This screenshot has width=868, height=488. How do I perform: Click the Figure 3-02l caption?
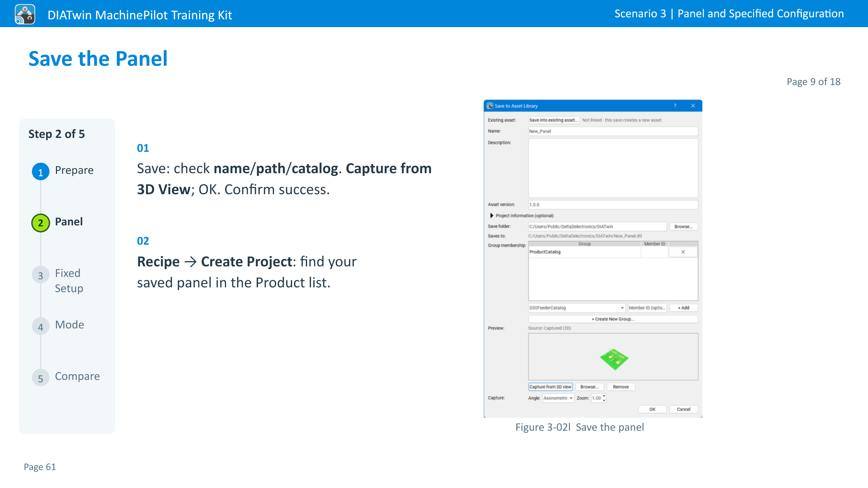(x=580, y=427)
